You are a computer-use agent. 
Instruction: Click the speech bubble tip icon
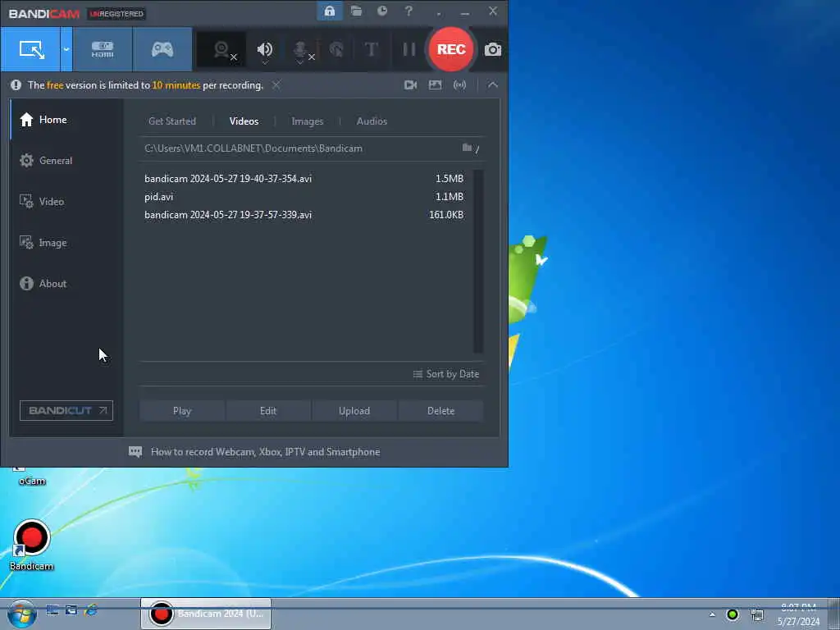[135, 452]
